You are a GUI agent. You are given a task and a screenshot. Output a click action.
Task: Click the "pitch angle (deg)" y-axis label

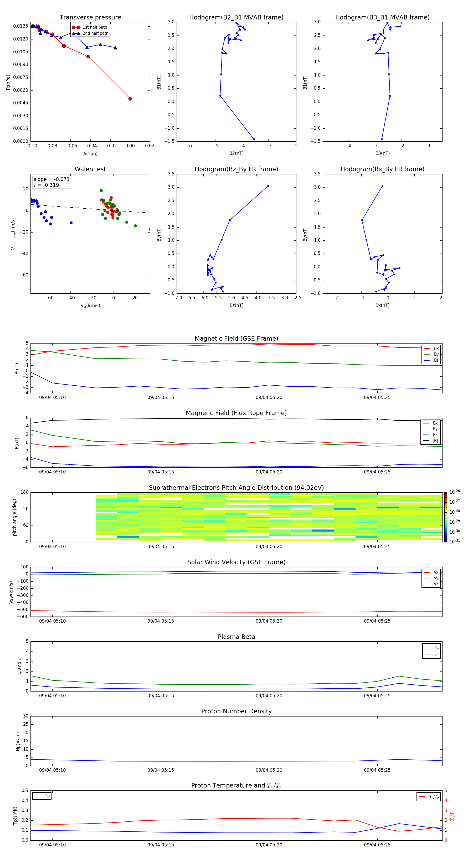14,517
